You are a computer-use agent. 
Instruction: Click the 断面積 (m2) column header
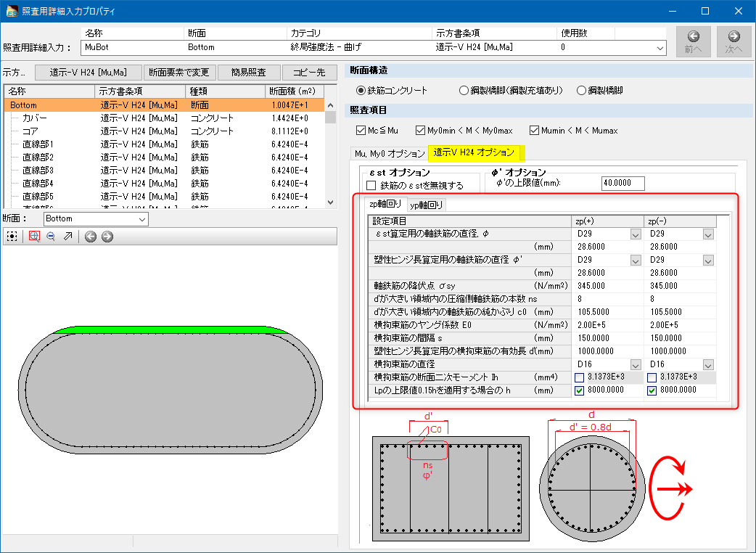(294, 91)
